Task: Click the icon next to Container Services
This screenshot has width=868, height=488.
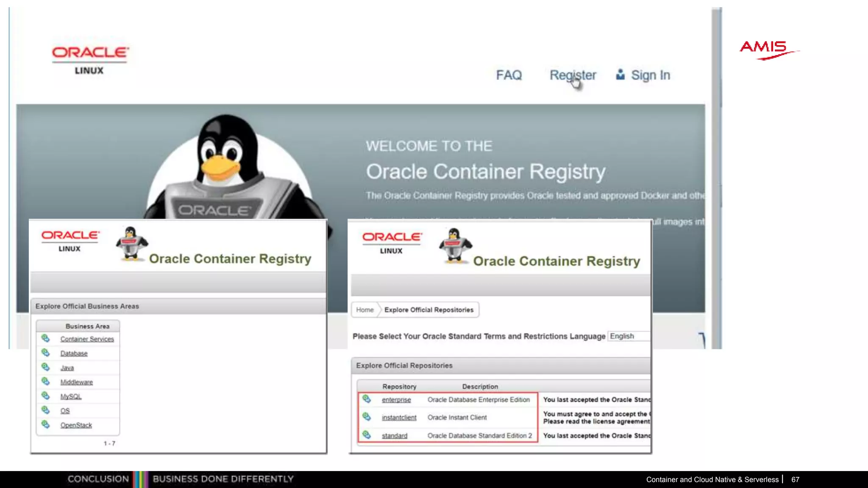Action: 45,338
